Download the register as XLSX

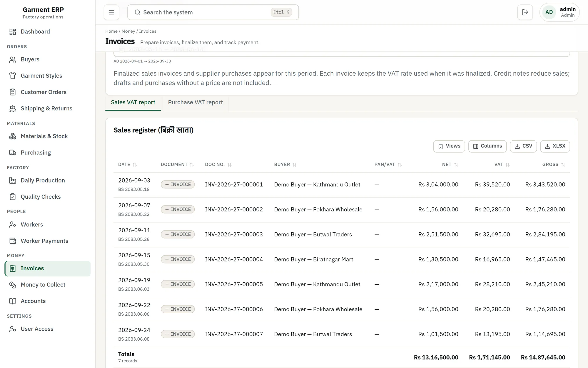click(x=555, y=146)
